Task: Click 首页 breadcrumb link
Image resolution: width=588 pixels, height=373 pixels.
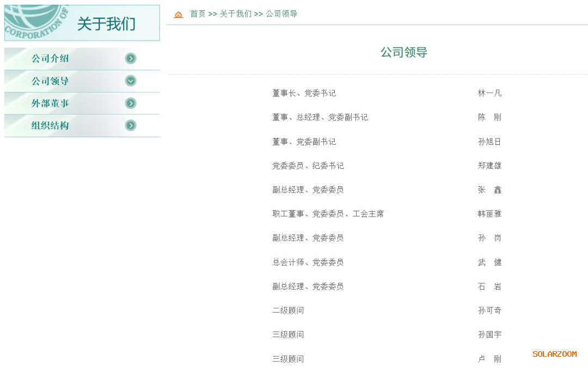Action: [x=198, y=14]
